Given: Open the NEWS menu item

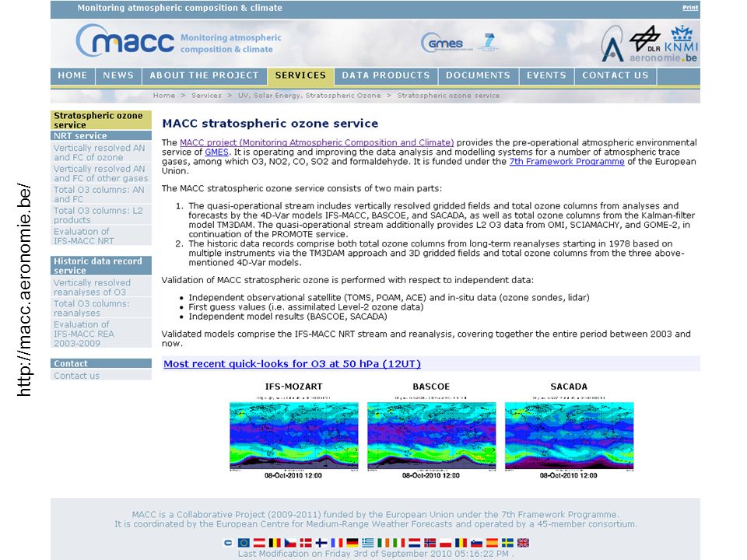Looking at the screenshot, I should pyautogui.click(x=118, y=75).
